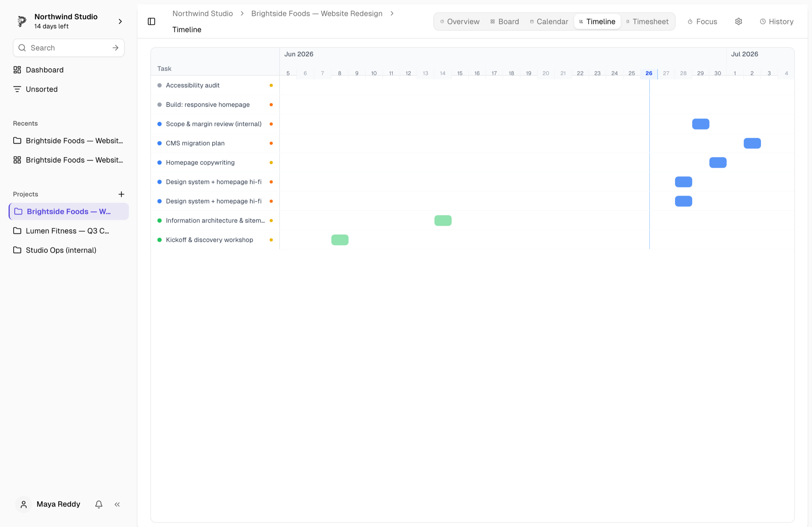Open the settings gear icon
Viewport: 812px width, 527px height.
point(738,22)
